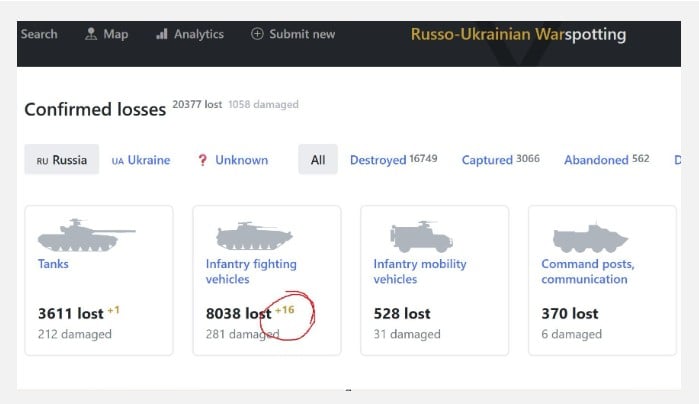Select the Russia filter tab
This screenshot has width=699, height=404.
tap(62, 160)
